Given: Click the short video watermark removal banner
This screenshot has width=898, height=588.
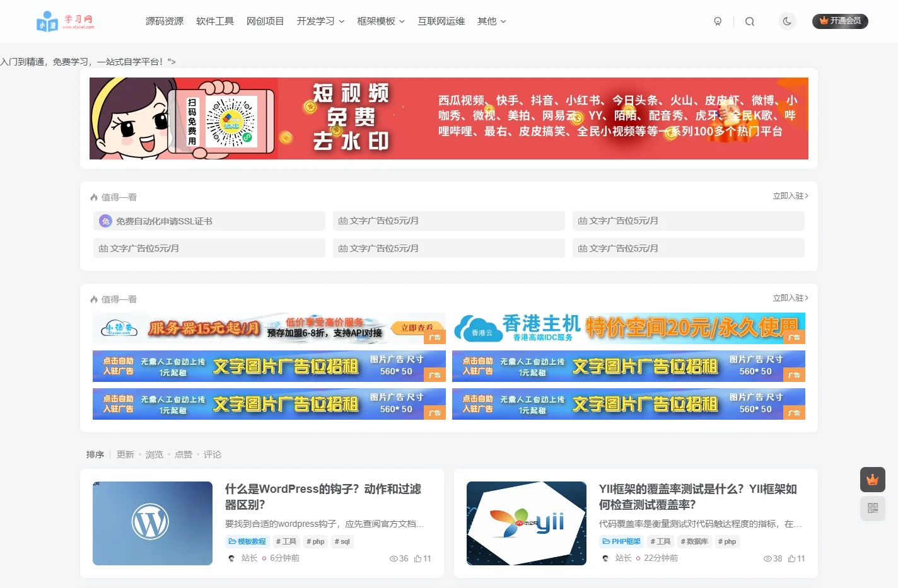Looking at the screenshot, I should click(x=449, y=118).
